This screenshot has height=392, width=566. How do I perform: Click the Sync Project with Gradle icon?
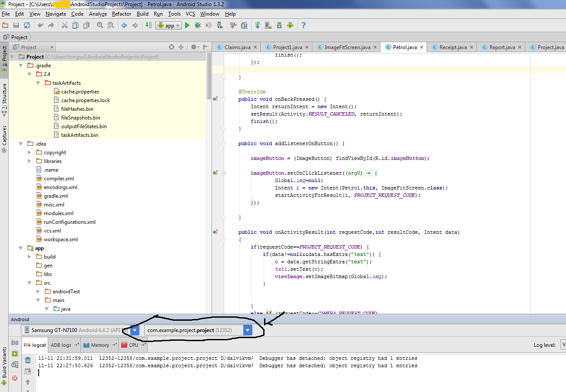258,26
